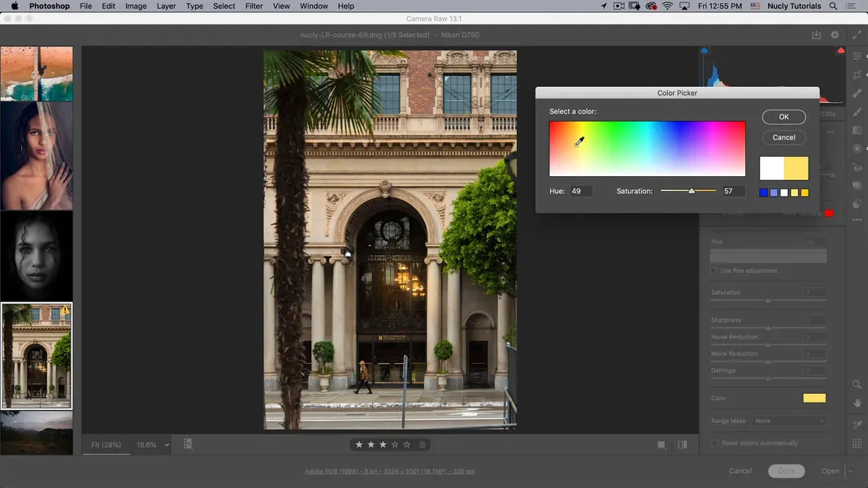The height and width of the screenshot is (488, 868).
Task: Click the Done button
Action: (786, 471)
